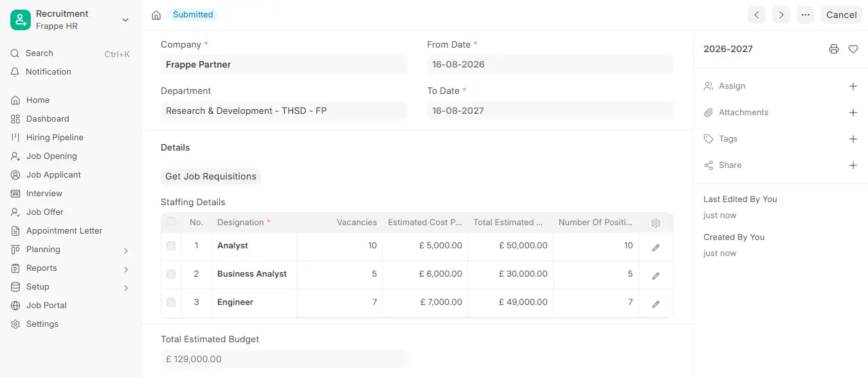Click the From Date field 16-08-2026
Viewport: 868px width, 377px height.
[x=550, y=64]
